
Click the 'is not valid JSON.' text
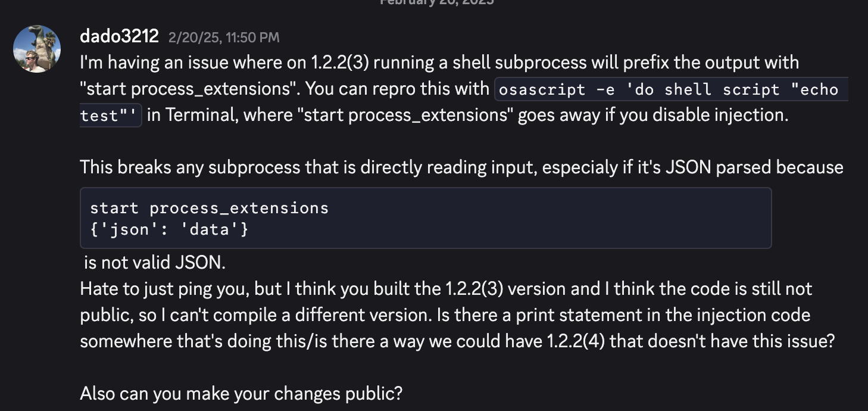pos(155,262)
